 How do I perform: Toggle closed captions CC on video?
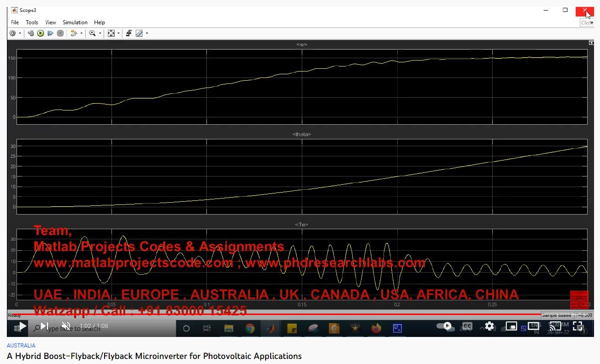[467, 326]
